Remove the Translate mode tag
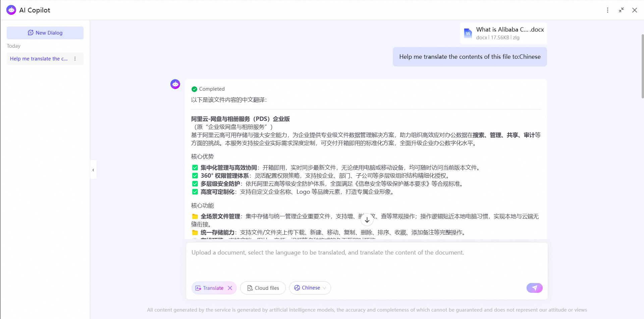The height and width of the screenshot is (319, 644). point(230,288)
